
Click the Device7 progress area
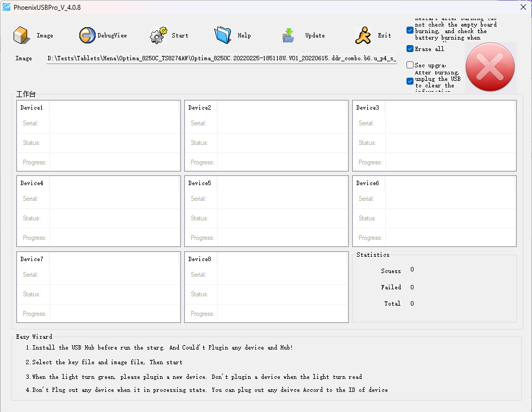pos(114,314)
